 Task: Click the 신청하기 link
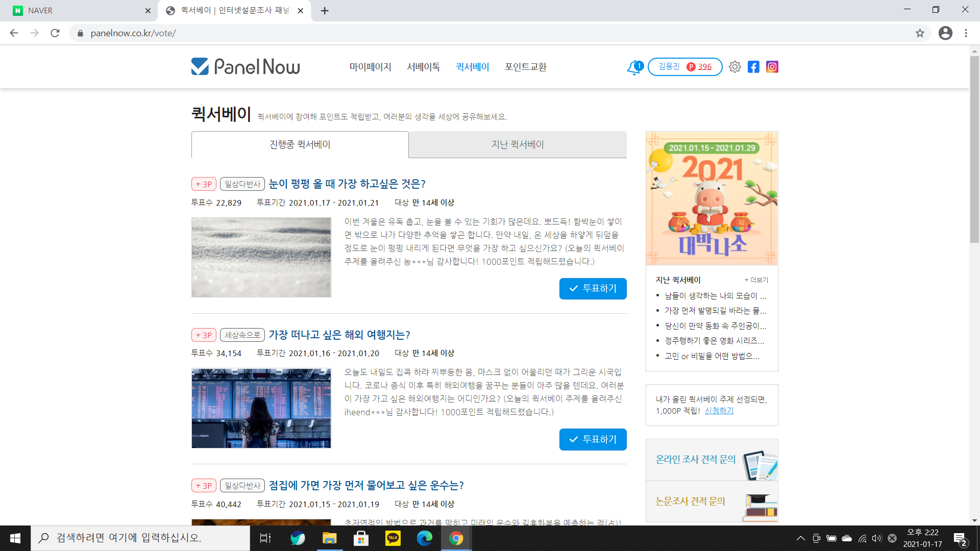tap(719, 411)
